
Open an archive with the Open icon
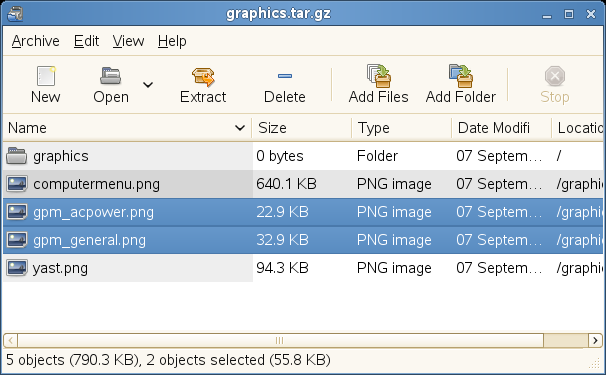pos(111,75)
